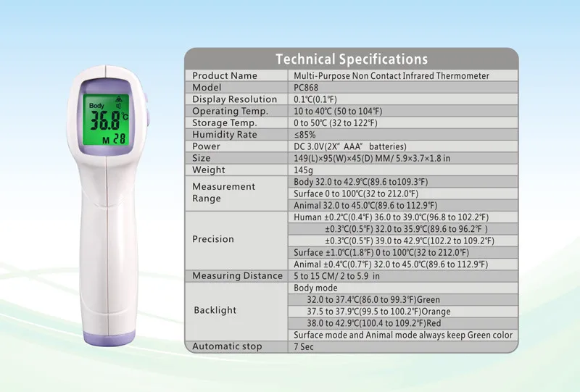Screen dimensions: 580x392
Task: Select the Precision label cell
Action: [237, 239]
